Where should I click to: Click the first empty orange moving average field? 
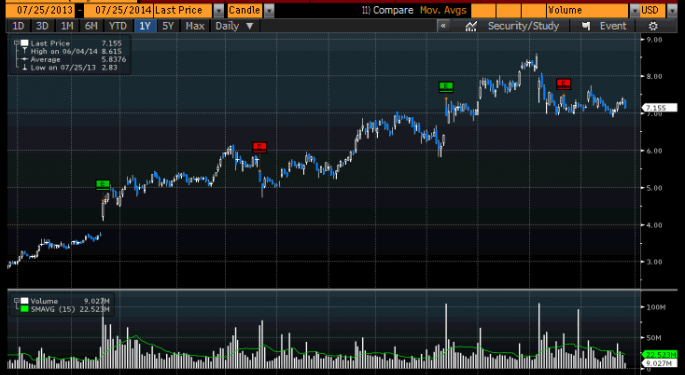coord(483,10)
